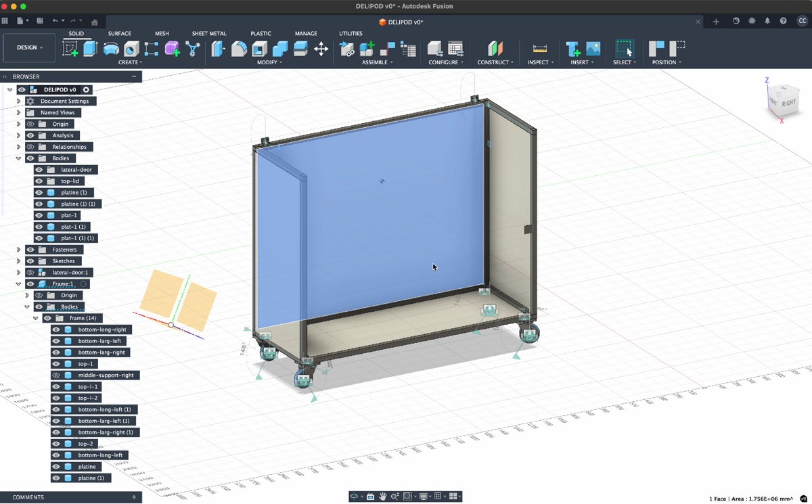Select the Offset Plane construct icon

point(495,48)
